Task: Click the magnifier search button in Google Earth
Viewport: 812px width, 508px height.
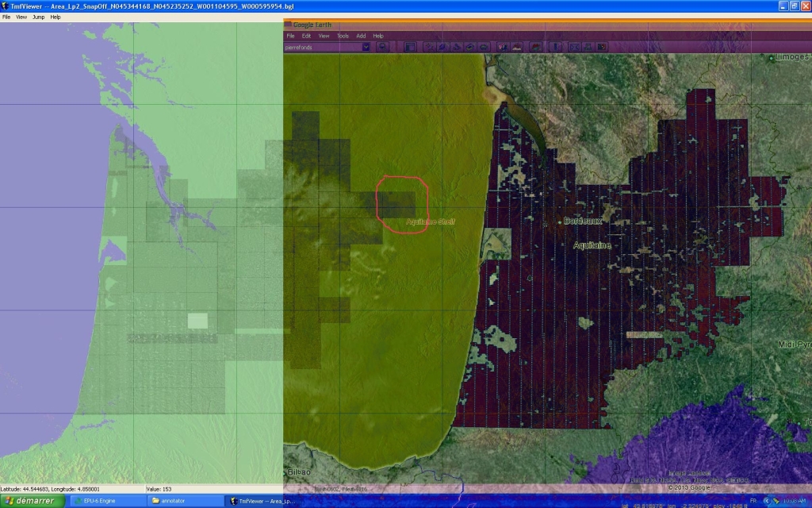Action: click(x=383, y=47)
